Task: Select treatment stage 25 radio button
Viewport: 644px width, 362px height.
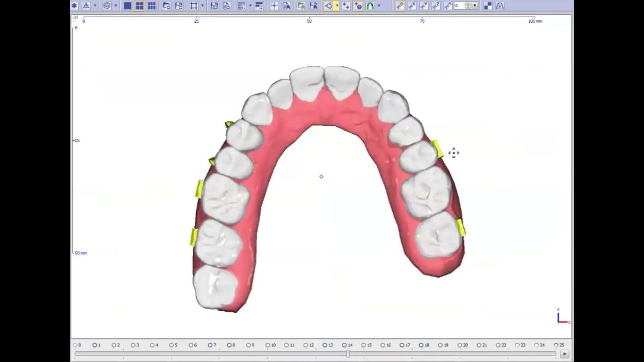Action: click(556, 345)
